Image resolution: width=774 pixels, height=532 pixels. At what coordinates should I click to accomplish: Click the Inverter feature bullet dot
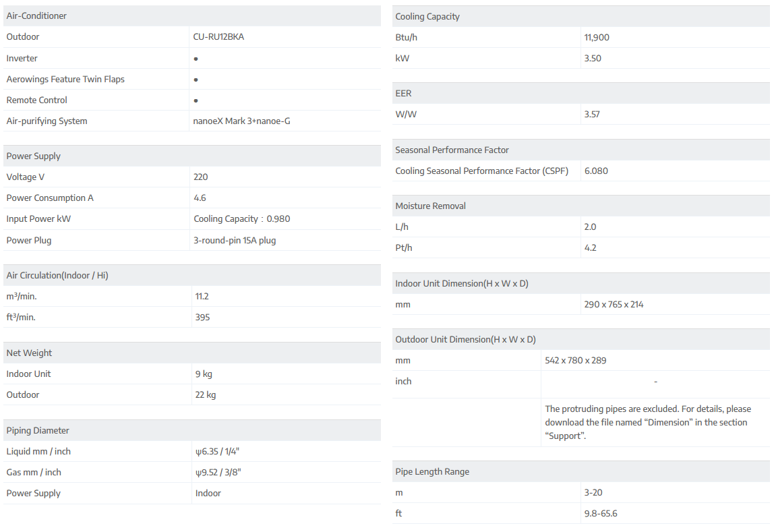(196, 59)
